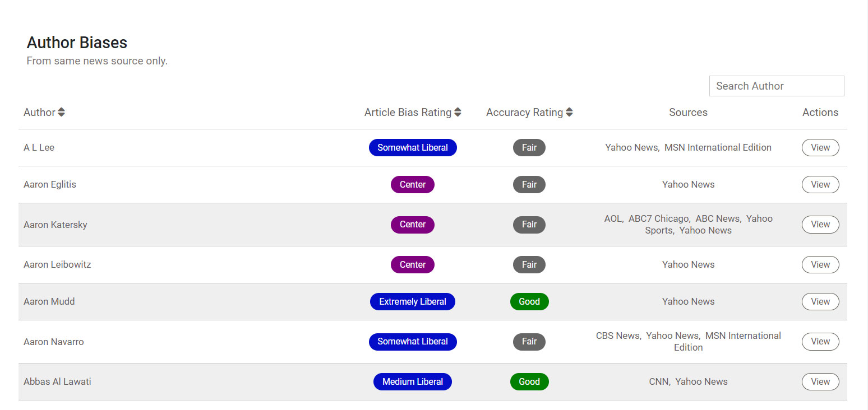
Task: Click Article Bias Rating sort arrows
Action: coord(458,113)
